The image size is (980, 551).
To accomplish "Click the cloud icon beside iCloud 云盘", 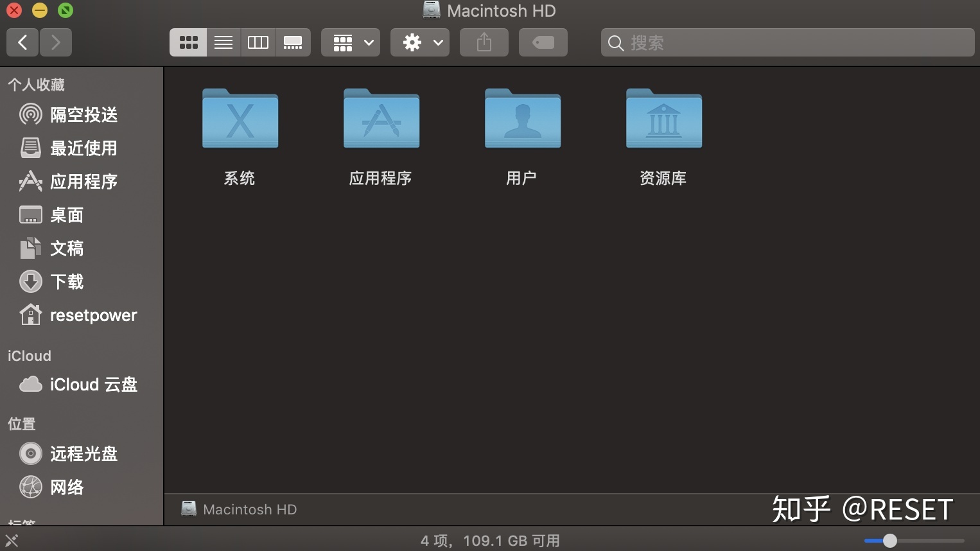I will 31,385.
